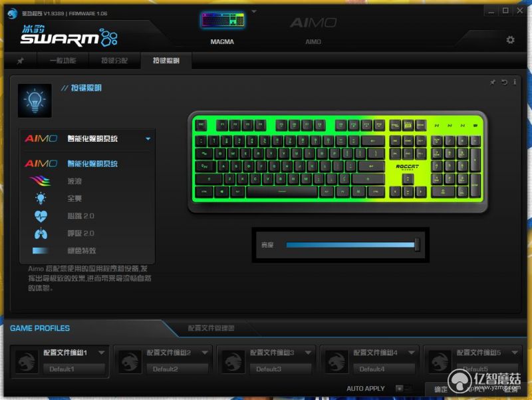Select the Default4 profile name

pyautogui.click(x=384, y=369)
